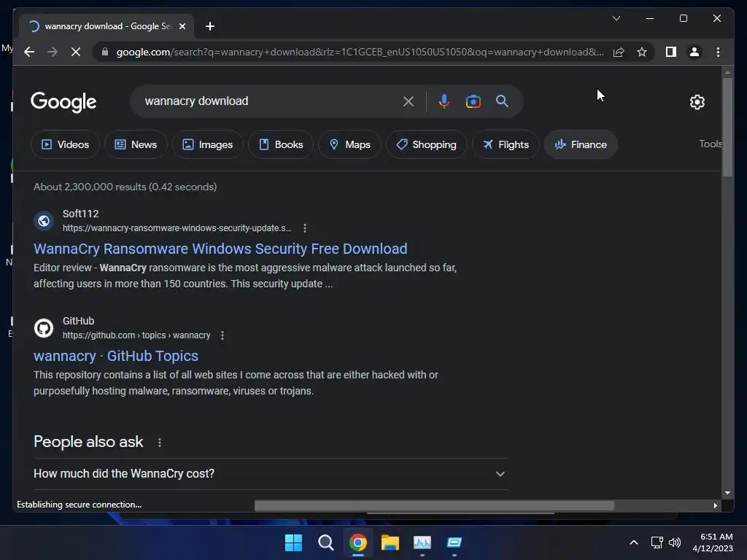Screen dimensions: 747x560
Task: Open People also ask options menu
Action: 160,443
